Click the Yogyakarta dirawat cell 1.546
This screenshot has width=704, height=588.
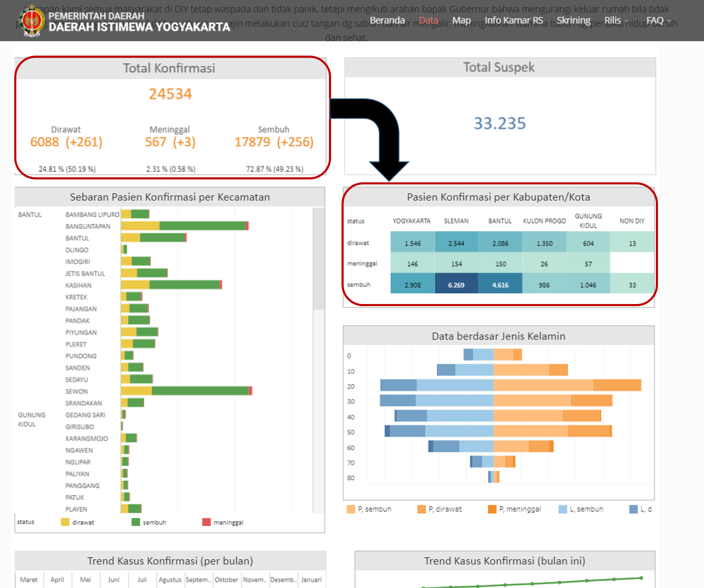[x=412, y=243]
